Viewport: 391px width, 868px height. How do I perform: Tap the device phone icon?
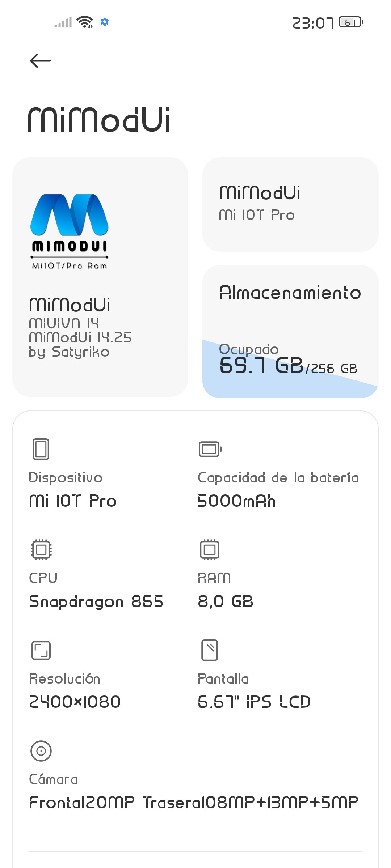(41, 449)
